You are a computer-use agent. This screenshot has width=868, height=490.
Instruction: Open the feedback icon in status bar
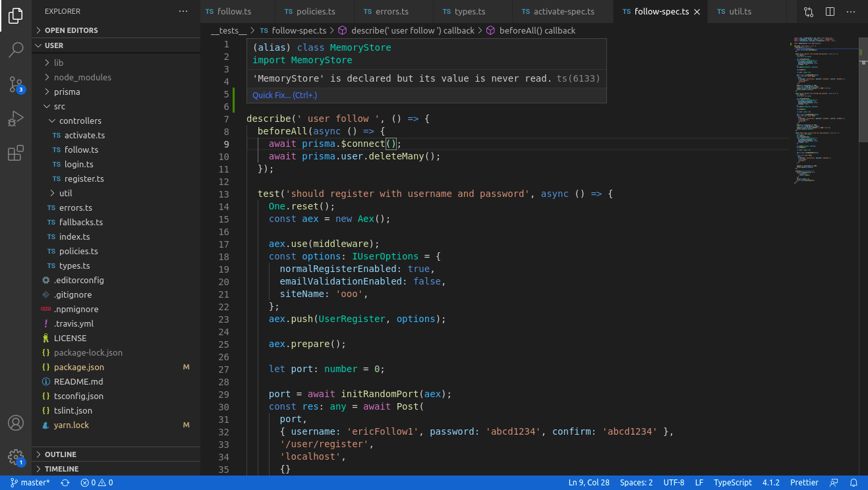[834, 483]
